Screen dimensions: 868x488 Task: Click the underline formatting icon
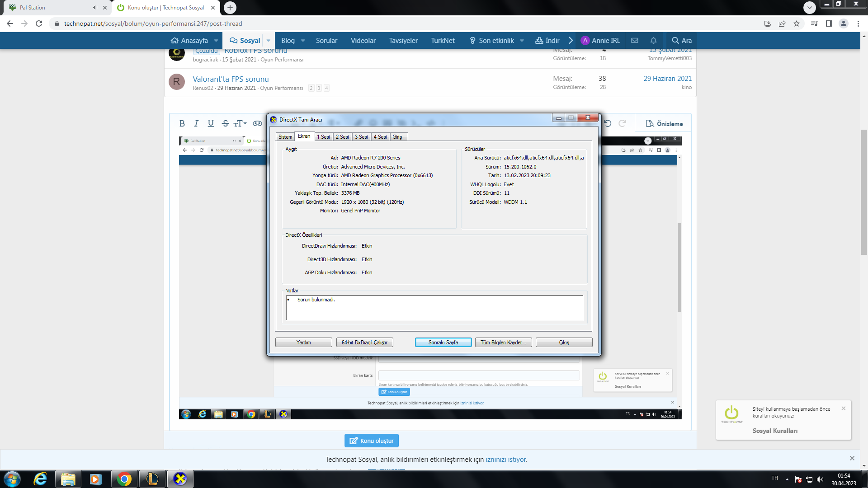click(211, 123)
